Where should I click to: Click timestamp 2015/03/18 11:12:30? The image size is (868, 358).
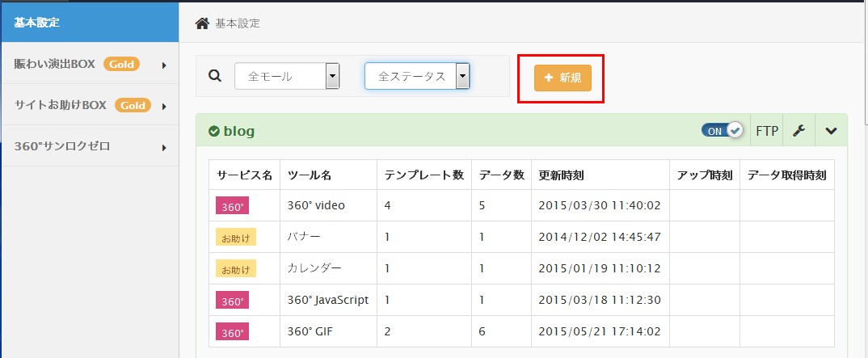pos(600,300)
